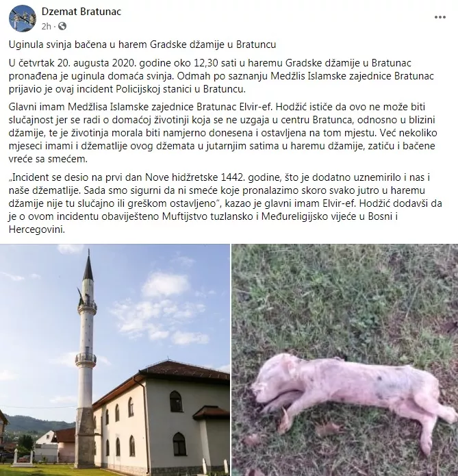
Task: Click the paragraph starting 'U četvrtak 20. augusta'
Action: pos(221,76)
